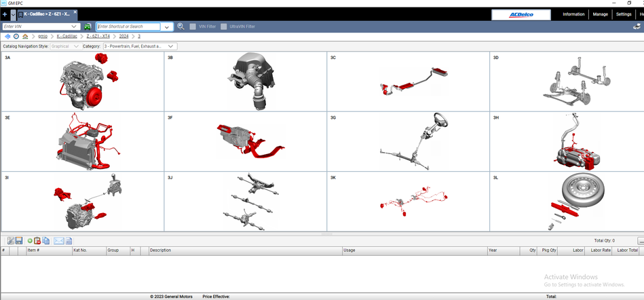The width and height of the screenshot is (644, 300).
Task: Go back with the blue arrow icon
Action: pos(7,36)
